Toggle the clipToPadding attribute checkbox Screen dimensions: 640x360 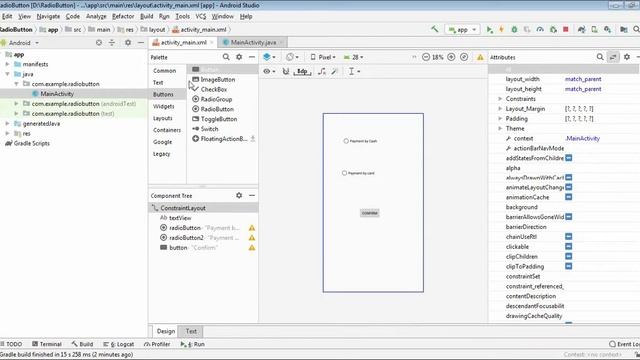(x=569, y=266)
